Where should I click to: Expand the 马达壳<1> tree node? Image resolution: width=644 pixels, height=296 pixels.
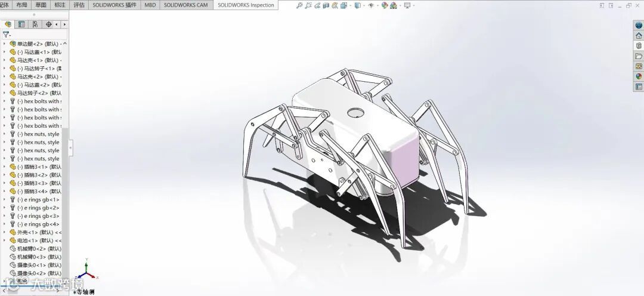[5, 60]
